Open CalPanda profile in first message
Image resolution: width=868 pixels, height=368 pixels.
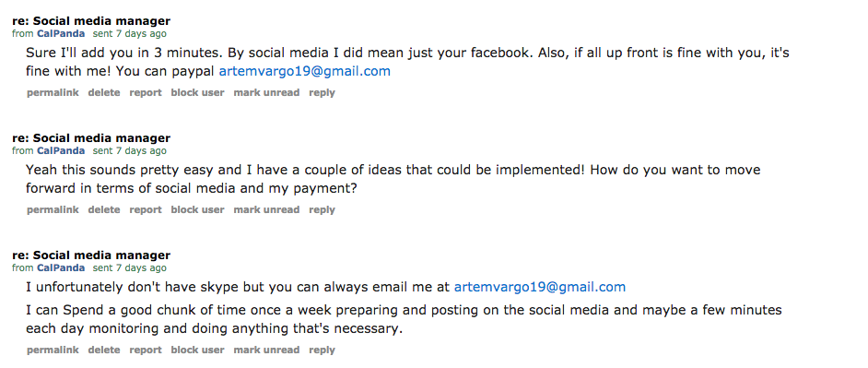61,33
